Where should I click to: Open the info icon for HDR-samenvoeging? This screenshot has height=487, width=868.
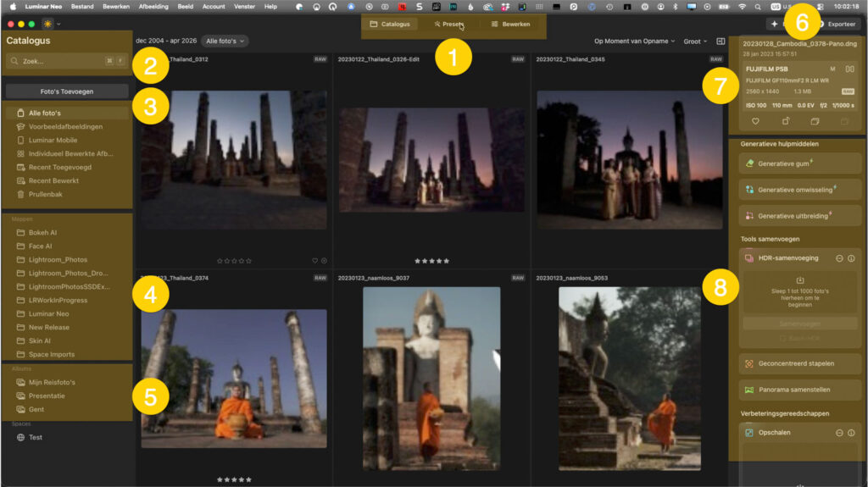click(851, 258)
